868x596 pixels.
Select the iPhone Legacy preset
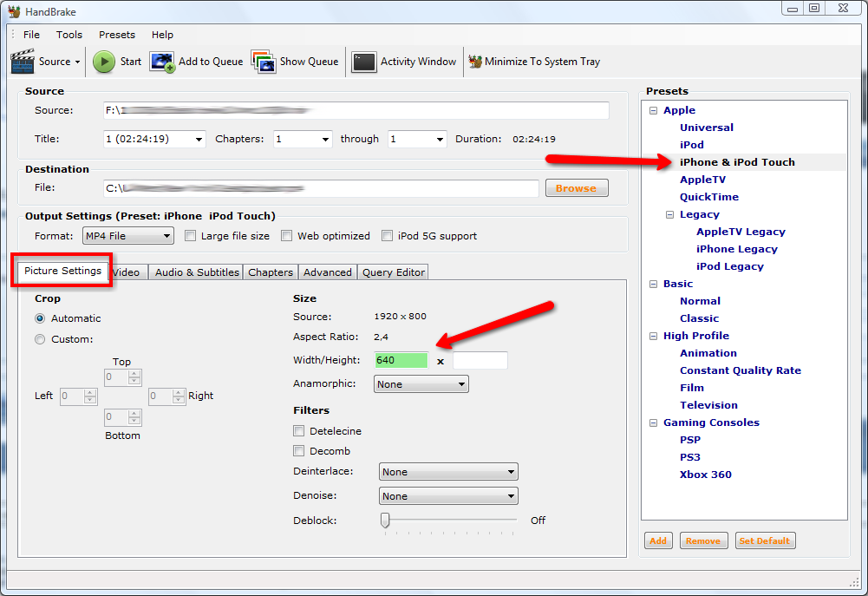click(x=737, y=249)
